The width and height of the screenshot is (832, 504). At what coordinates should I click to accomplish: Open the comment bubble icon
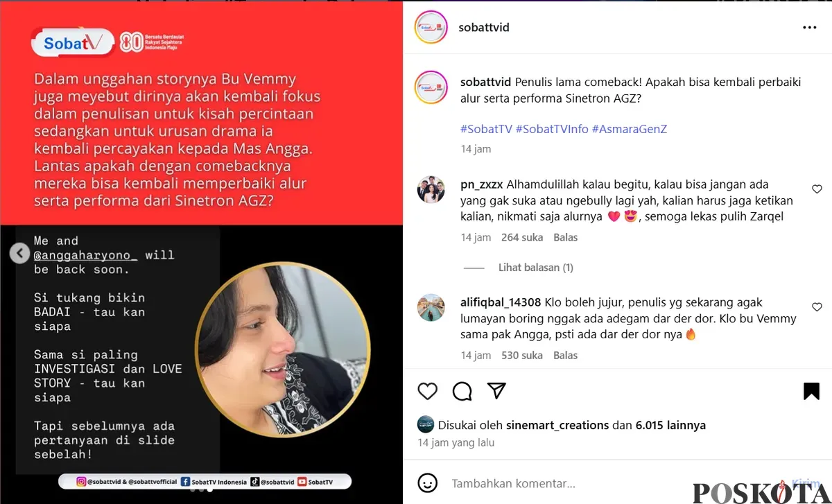462,391
